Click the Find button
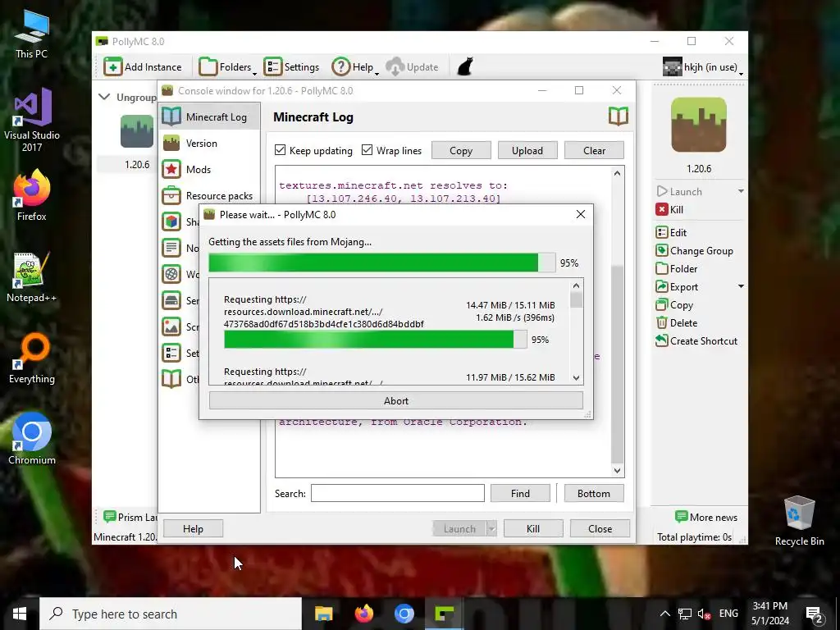The image size is (840, 630). coord(520,493)
